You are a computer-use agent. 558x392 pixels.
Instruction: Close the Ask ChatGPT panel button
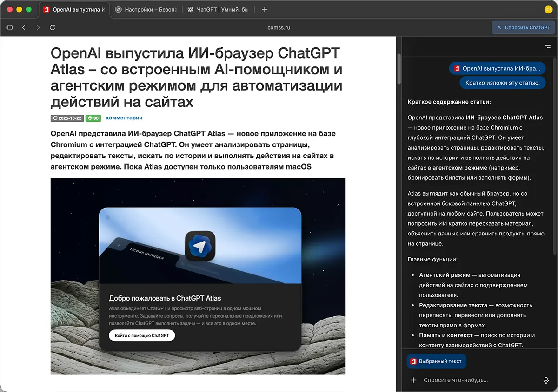pos(523,27)
